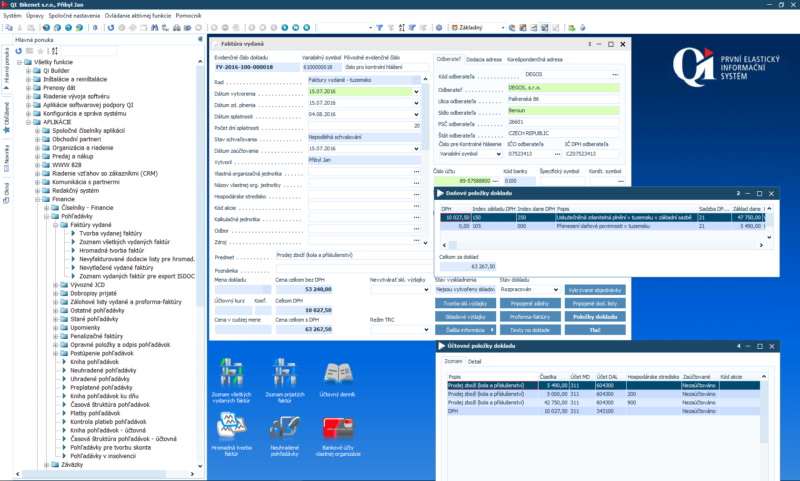The width and height of the screenshot is (800, 481).
Task: Click the ellipsis next to Hospodárske stredisko field
Action: click(x=416, y=195)
